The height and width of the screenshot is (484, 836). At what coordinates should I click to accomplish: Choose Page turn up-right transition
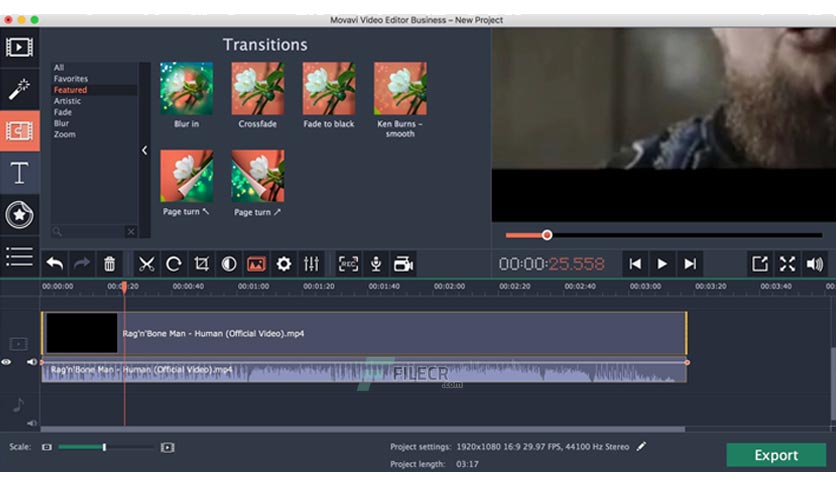click(x=258, y=176)
